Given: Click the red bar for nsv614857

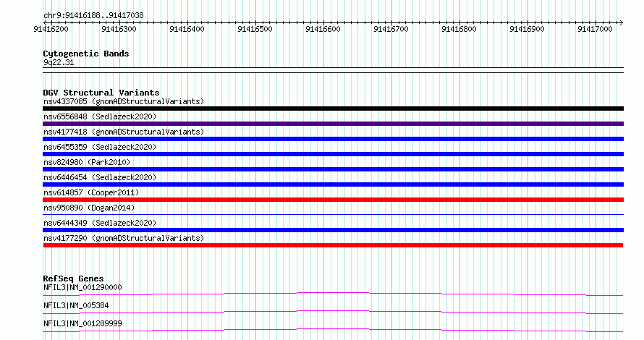Looking at the screenshot, I should 333,200.
